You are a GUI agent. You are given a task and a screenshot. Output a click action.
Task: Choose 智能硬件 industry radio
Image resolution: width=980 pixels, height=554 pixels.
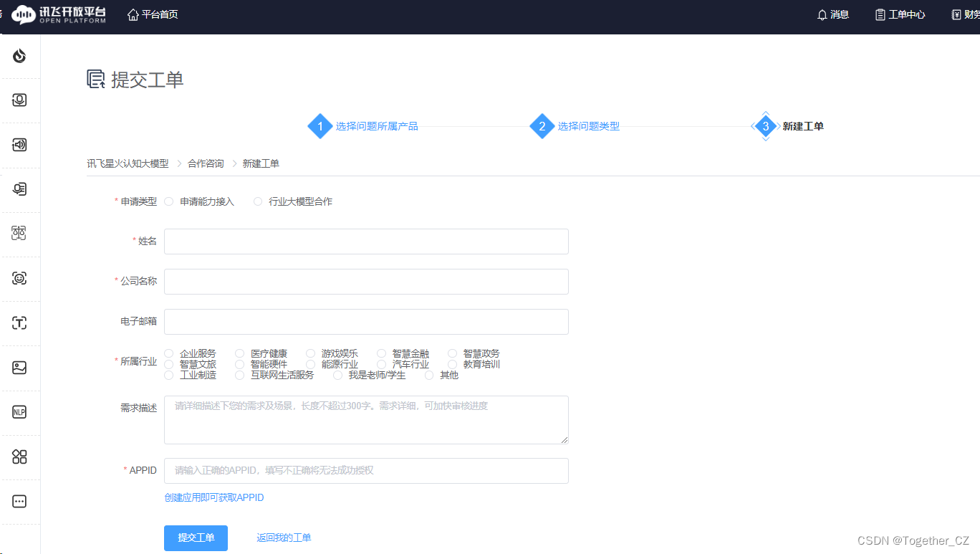[240, 364]
